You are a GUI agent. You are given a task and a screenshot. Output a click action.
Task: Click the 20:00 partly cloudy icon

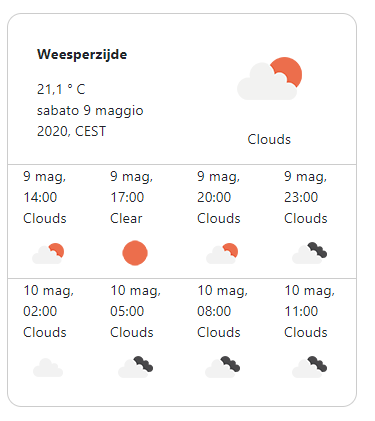[x=222, y=254]
